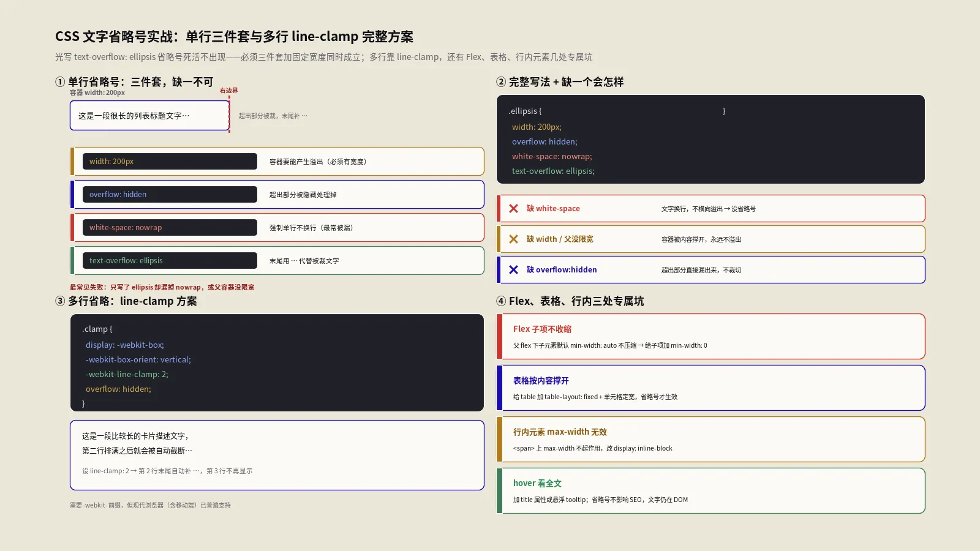Click the code line '-webkit-line-clamp: 2;'
Screen dimensions: 980x551
[x=127, y=374]
